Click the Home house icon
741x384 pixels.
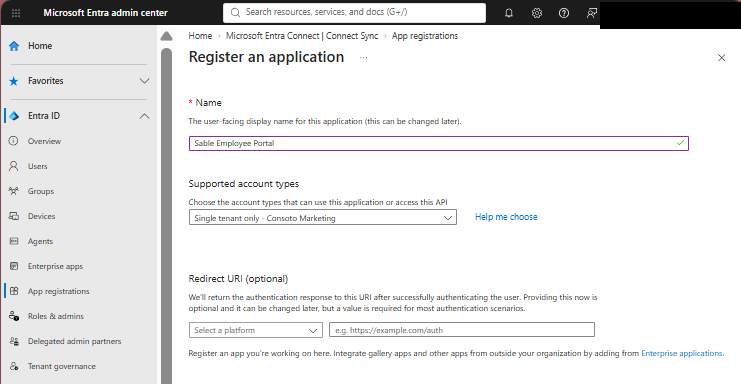coord(14,46)
